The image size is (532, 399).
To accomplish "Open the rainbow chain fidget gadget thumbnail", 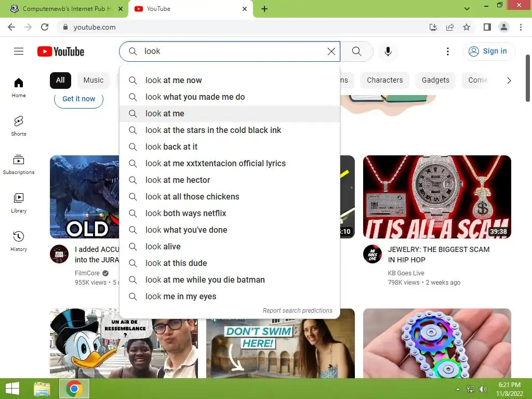I will coord(437,343).
